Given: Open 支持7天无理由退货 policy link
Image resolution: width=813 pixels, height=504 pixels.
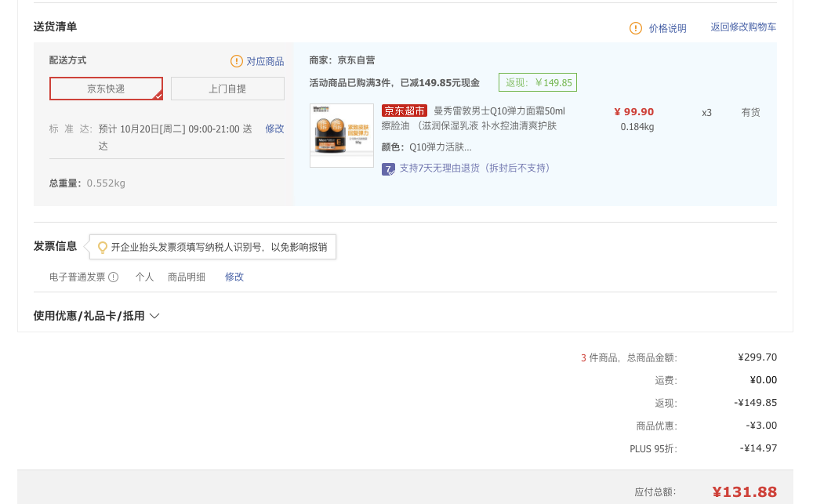Looking at the screenshot, I should click(474, 168).
